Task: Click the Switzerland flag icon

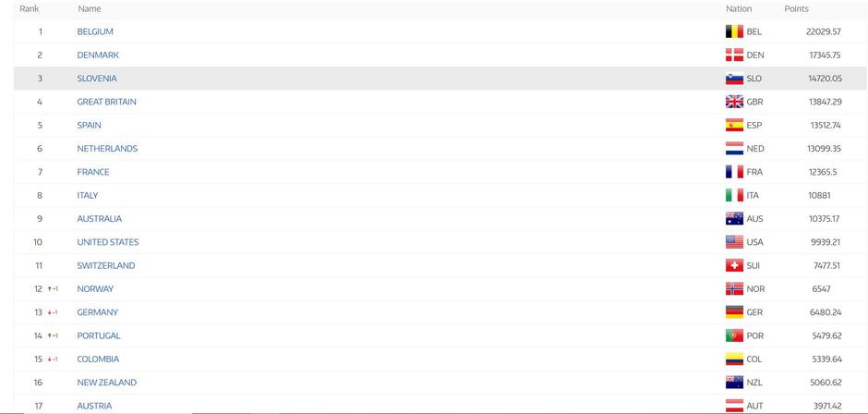Action: (734, 266)
